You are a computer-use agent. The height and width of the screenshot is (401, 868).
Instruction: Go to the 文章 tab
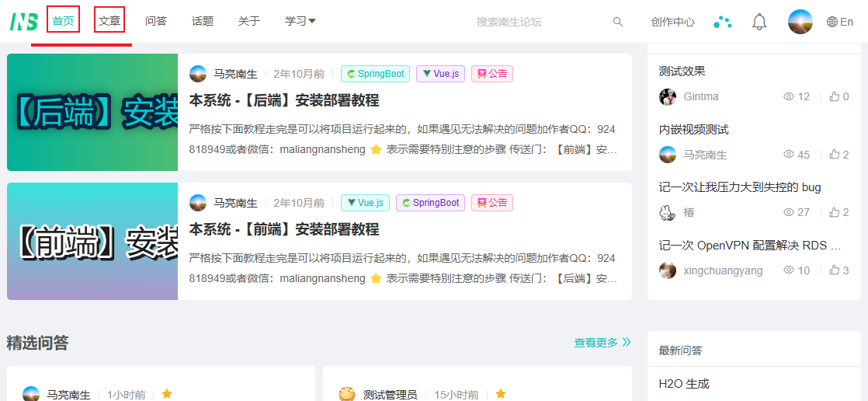pyautogui.click(x=109, y=21)
